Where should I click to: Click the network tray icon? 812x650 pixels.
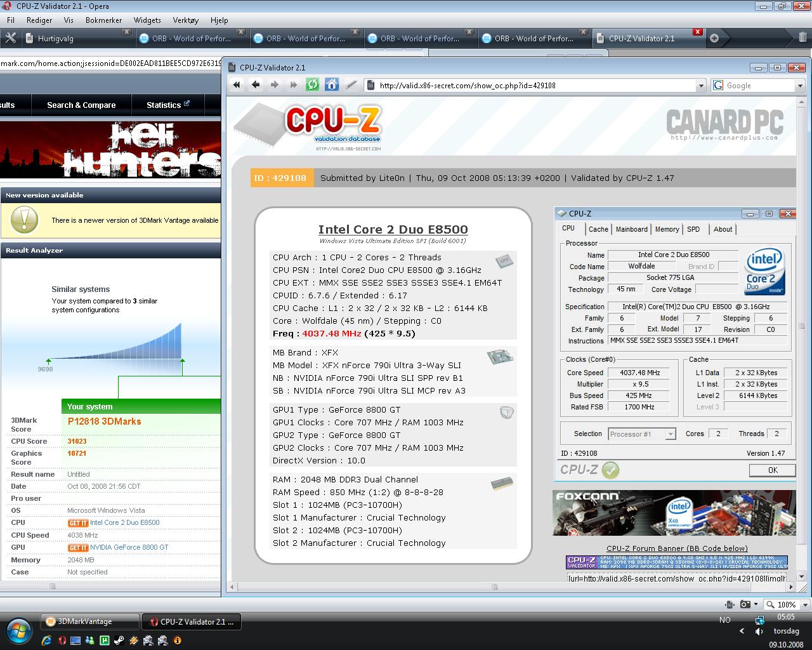(759, 620)
